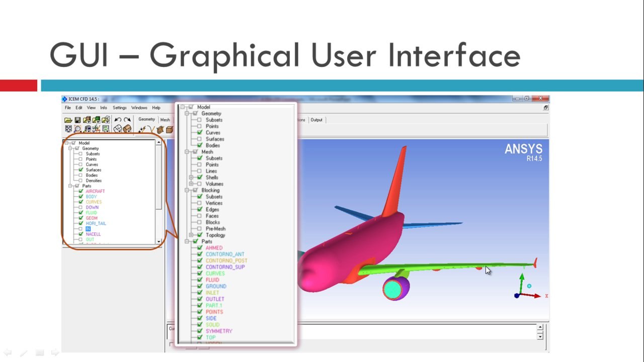Click the Save Project disk icon
The height and width of the screenshot is (362, 644).
point(77,120)
